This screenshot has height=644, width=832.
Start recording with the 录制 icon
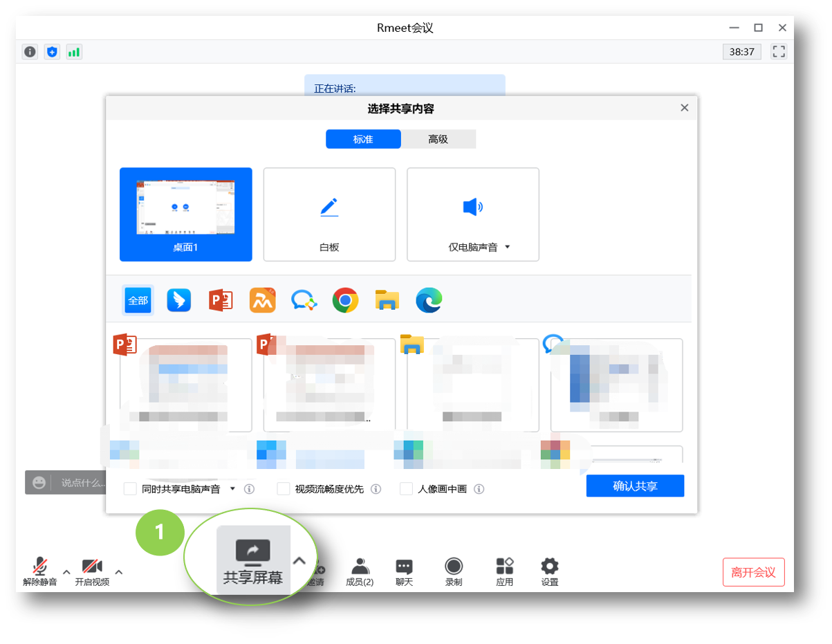[x=454, y=567]
